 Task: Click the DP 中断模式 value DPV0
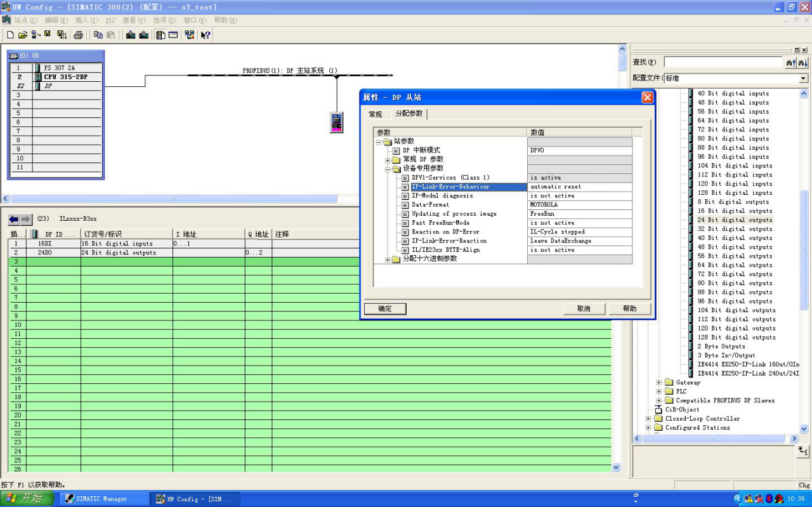click(580, 150)
